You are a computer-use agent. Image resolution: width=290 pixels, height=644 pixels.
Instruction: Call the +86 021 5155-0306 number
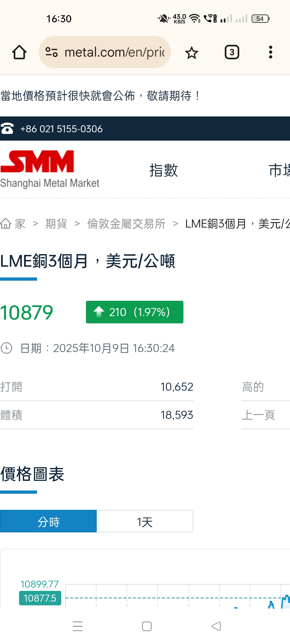click(x=61, y=129)
